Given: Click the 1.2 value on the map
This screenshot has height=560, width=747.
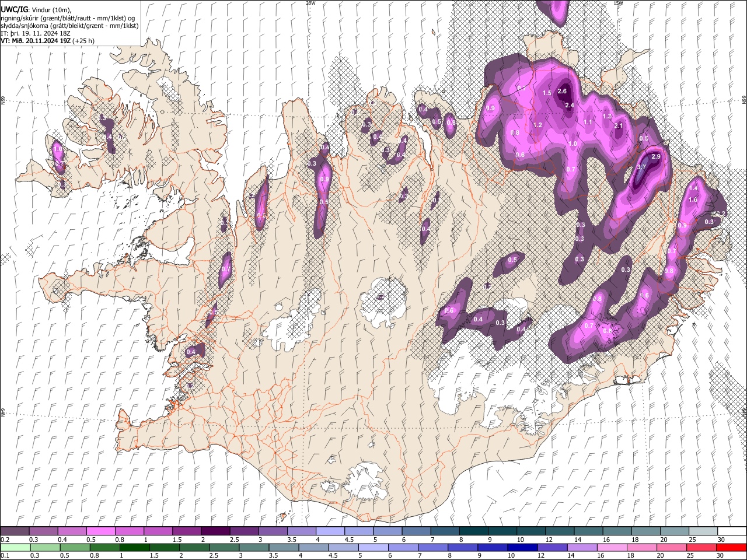Looking at the screenshot, I should pos(537,125).
